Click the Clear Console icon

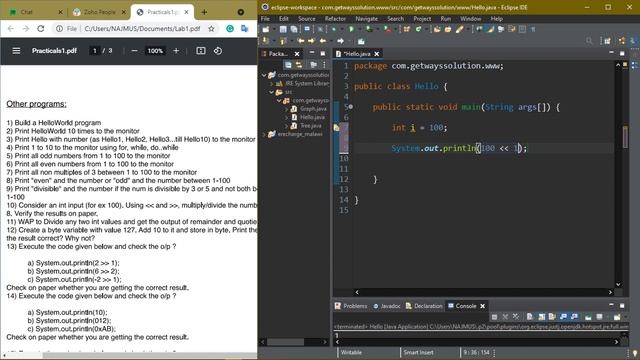tap(529, 317)
